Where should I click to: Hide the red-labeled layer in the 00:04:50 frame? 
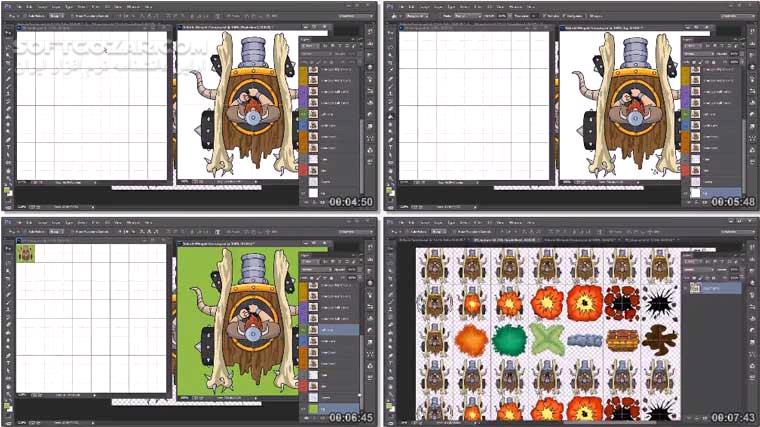point(303,170)
